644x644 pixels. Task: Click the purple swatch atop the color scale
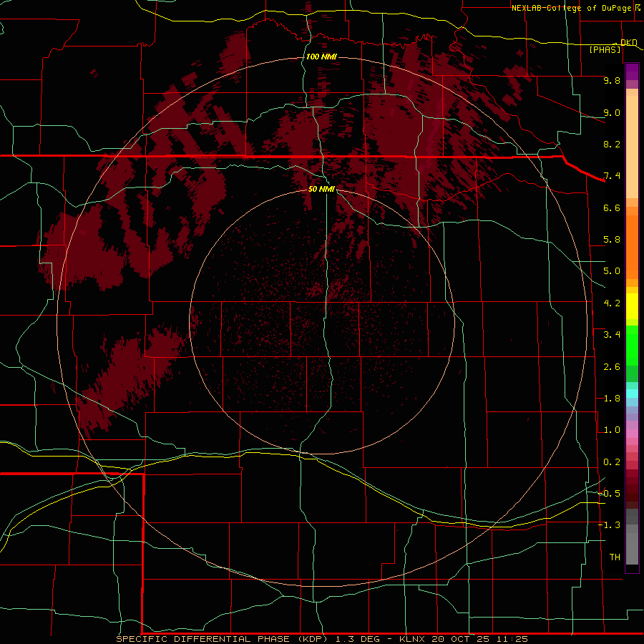pos(632,72)
